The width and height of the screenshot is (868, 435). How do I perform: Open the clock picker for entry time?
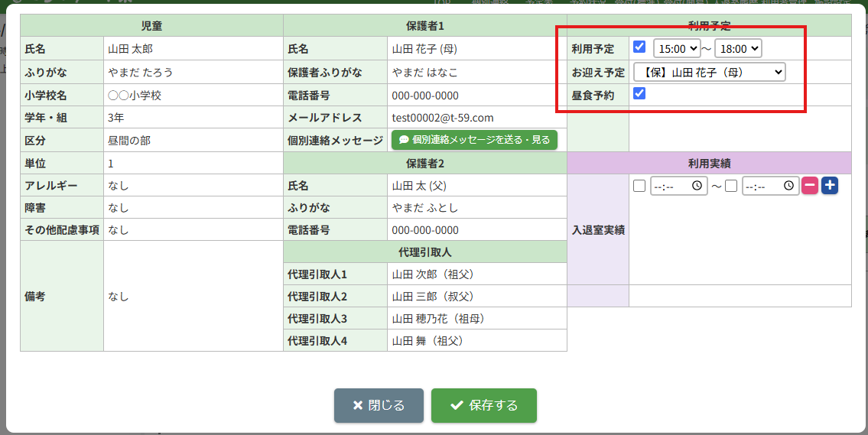(x=697, y=186)
